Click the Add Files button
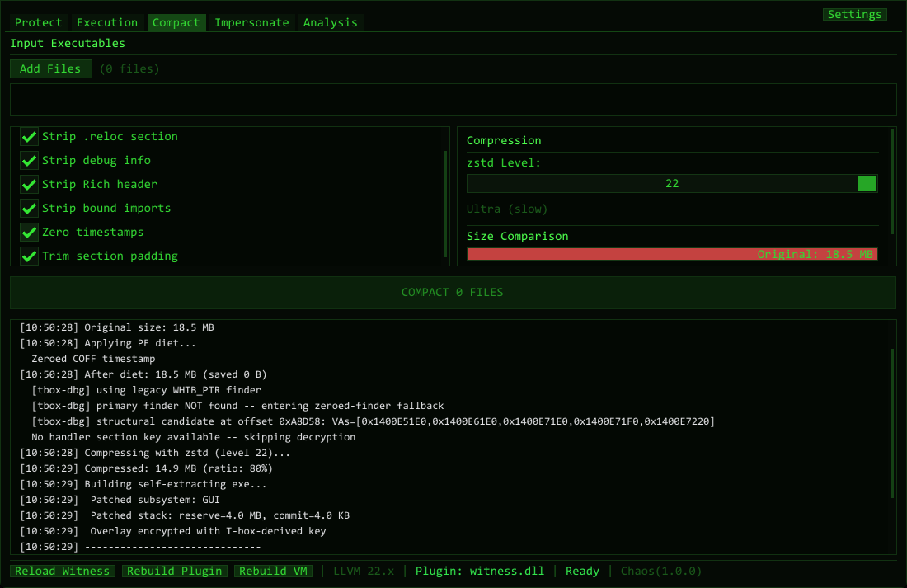The height and width of the screenshot is (588, 907). 50,68
